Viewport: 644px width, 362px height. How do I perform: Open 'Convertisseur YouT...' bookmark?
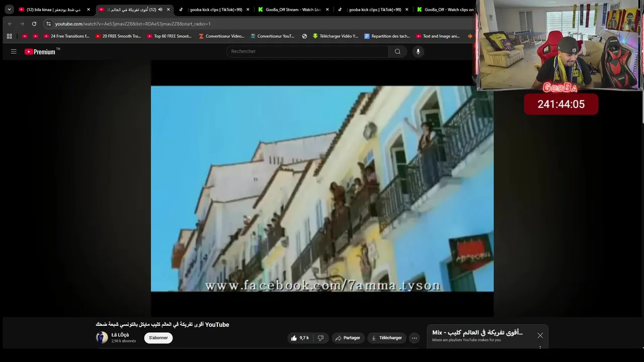pyautogui.click(x=273, y=36)
